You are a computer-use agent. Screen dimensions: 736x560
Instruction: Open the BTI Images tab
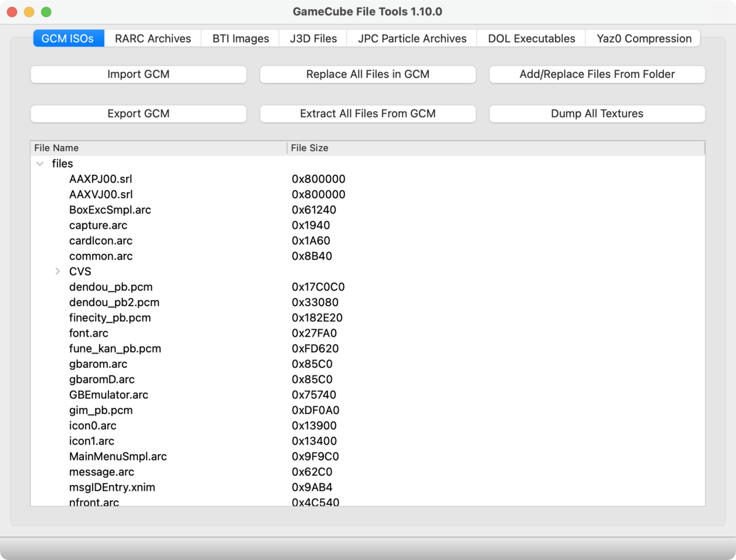click(240, 38)
